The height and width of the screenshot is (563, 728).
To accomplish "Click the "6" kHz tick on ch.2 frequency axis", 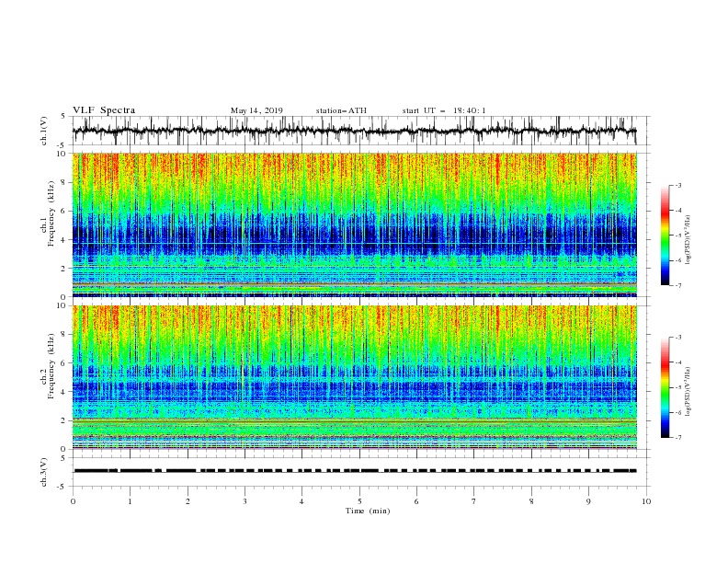I will (x=64, y=363).
